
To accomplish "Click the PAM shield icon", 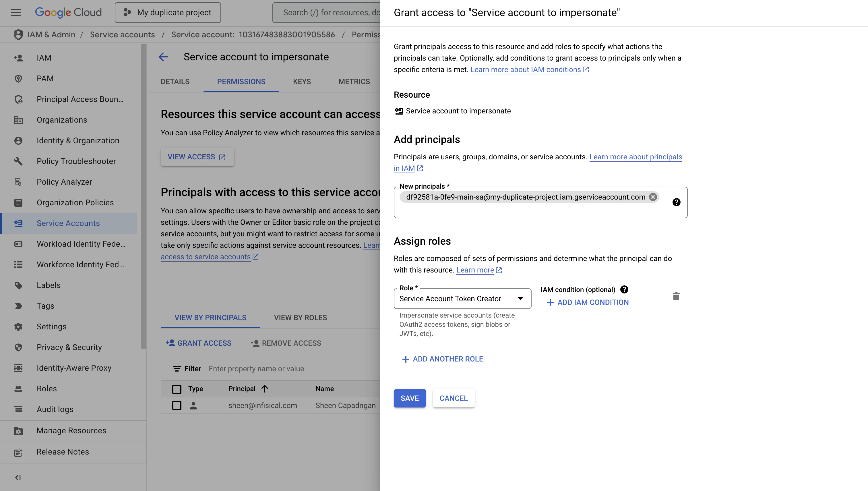I will click(x=19, y=79).
